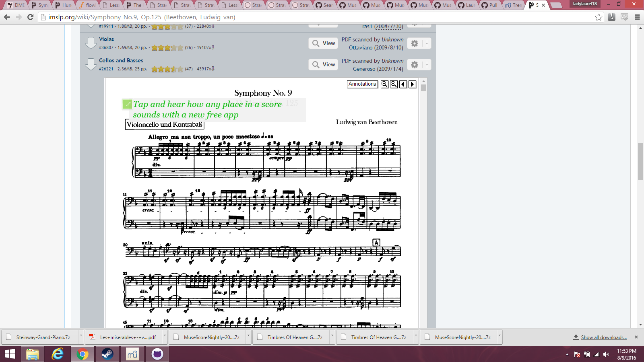Switch to the flow browser tab
Screen dimensions: 644x362
click(x=87, y=5)
